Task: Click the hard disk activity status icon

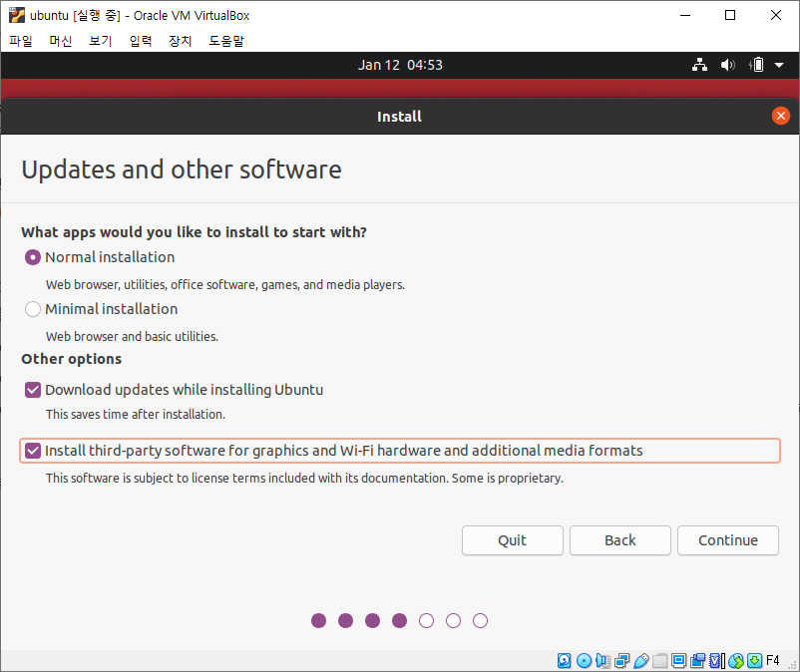Action: tap(565, 661)
